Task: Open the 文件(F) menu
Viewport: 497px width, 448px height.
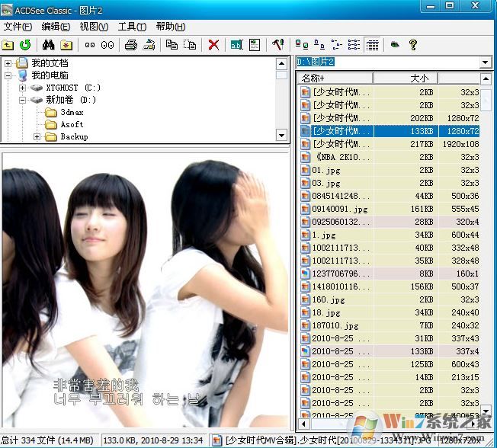Action: (x=18, y=27)
